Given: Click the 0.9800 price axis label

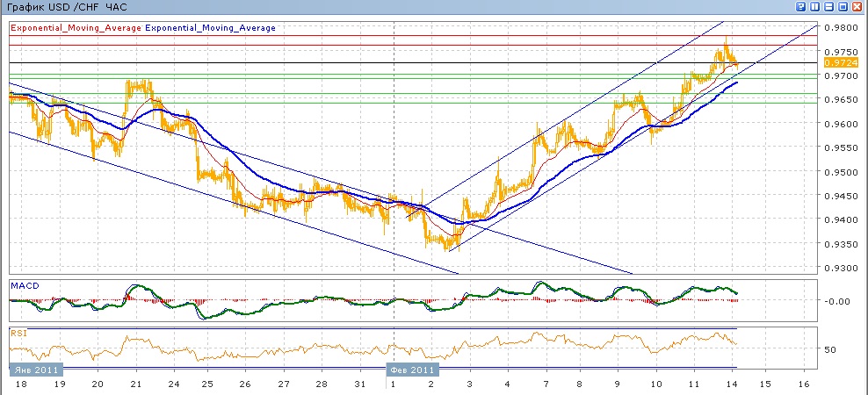Looking at the screenshot, I should [x=837, y=28].
